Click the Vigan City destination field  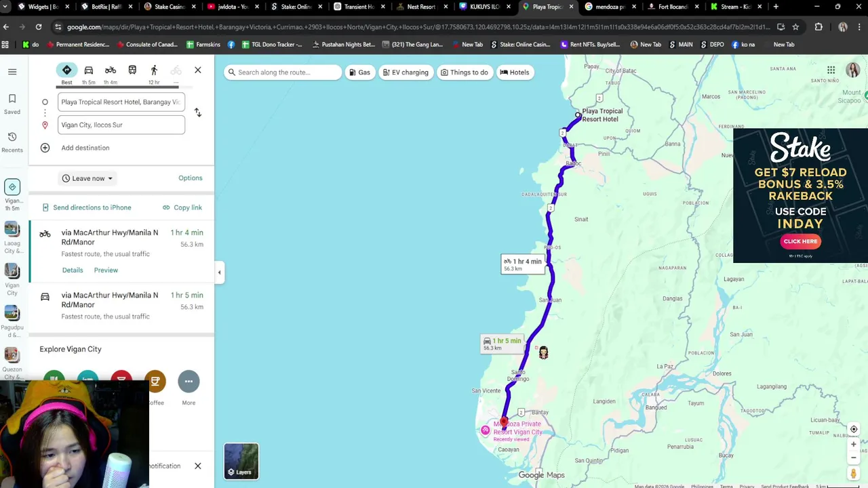(x=121, y=125)
